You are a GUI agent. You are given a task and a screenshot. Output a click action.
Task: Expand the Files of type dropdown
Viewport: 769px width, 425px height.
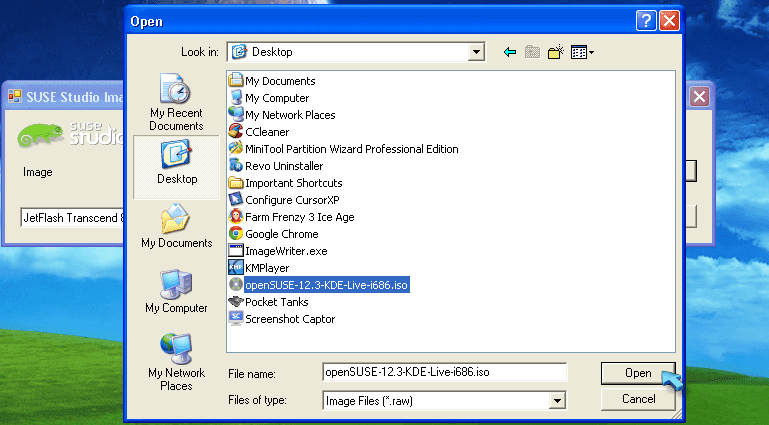(557, 400)
